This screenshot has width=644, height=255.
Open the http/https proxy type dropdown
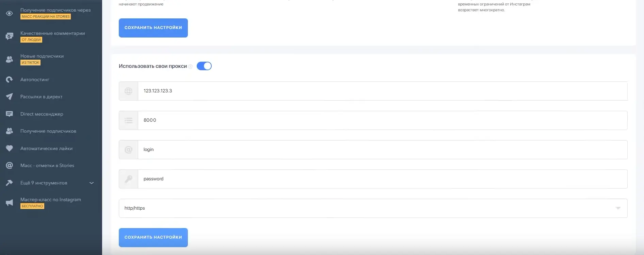pyautogui.click(x=373, y=208)
